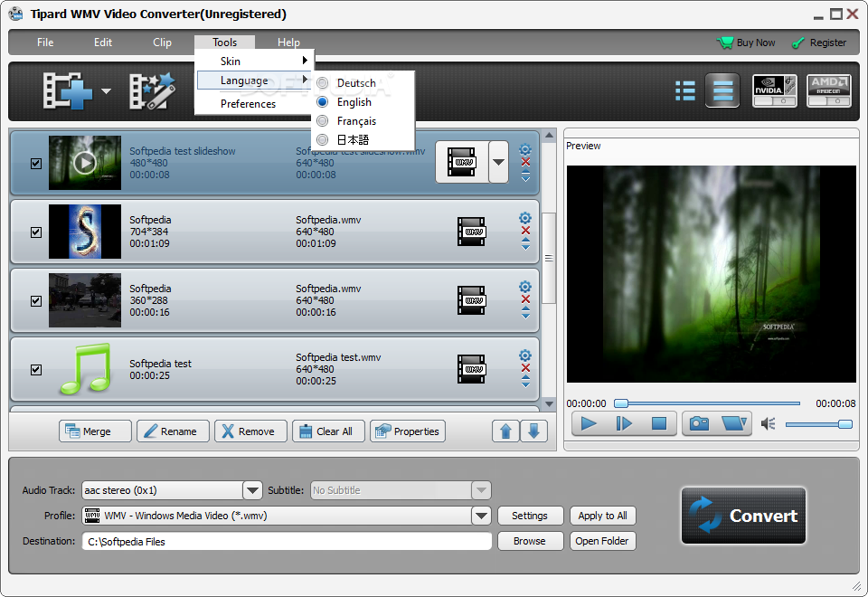
Task: Remove Softpedia test audio via red X
Action: pos(525,368)
